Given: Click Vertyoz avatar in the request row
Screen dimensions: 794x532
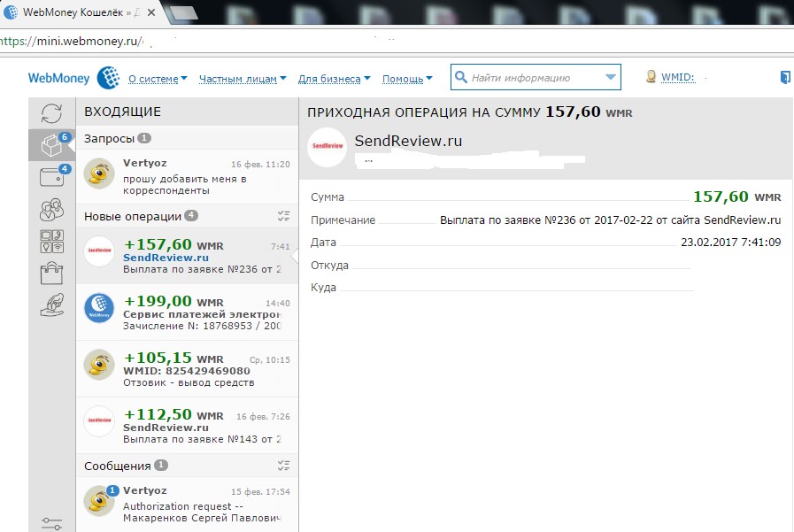Looking at the screenshot, I should [x=99, y=173].
